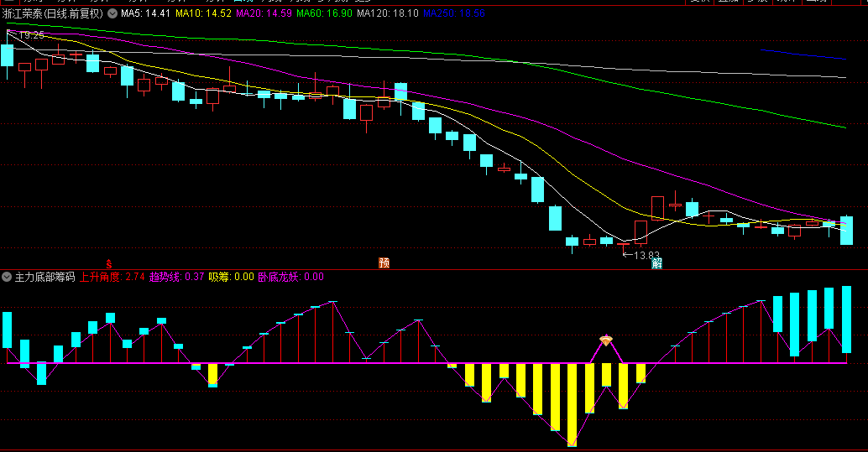Click the 主力底部筹码 indicator name
Viewport: 868px width, 452px height.
[44, 277]
